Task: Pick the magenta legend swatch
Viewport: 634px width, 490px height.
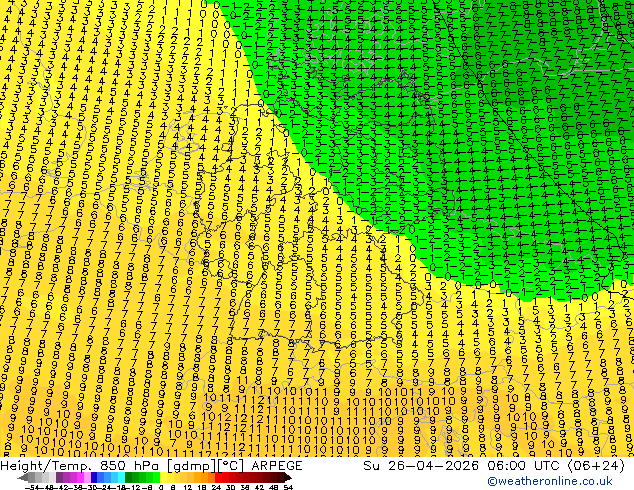Action: [80, 477]
